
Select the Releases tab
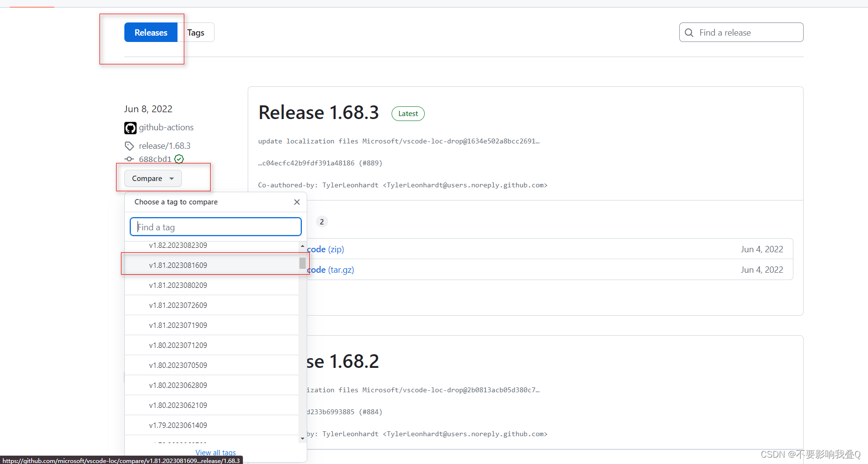coord(151,32)
